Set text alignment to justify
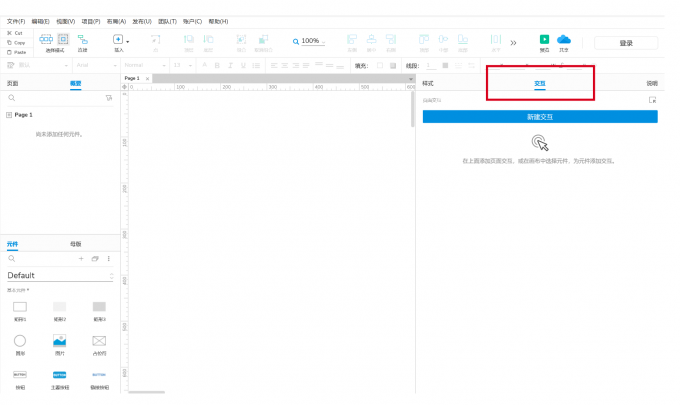The height and width of the screenshot is (405, 680). (306, 65)
